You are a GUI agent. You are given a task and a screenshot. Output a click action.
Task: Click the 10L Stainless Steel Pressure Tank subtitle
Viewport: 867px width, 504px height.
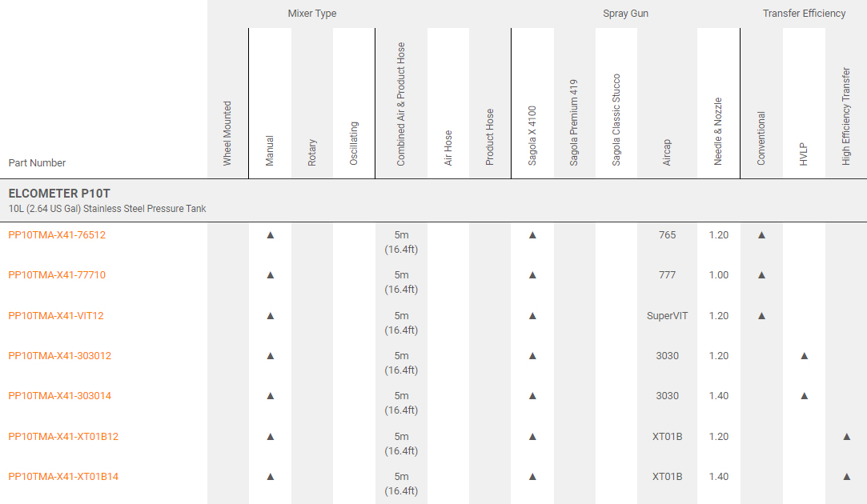pos(107,209)
